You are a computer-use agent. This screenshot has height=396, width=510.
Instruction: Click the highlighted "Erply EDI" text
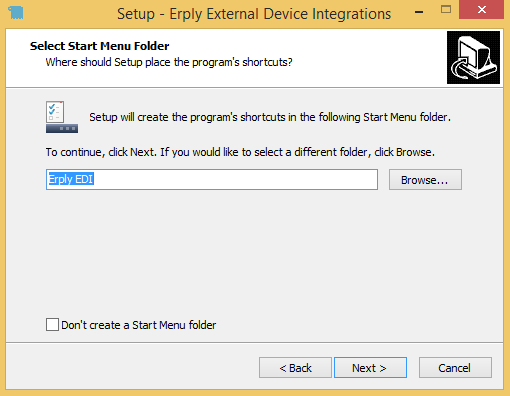(71, 179)
